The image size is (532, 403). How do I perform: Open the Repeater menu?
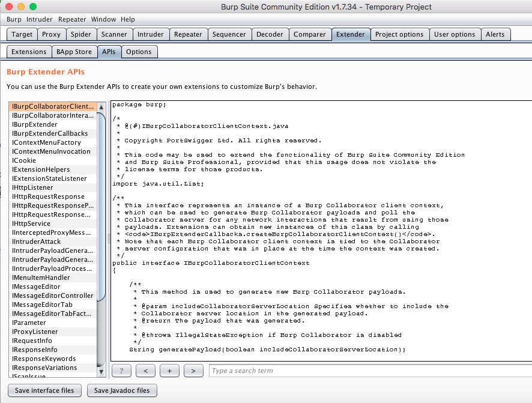[72, 19]
